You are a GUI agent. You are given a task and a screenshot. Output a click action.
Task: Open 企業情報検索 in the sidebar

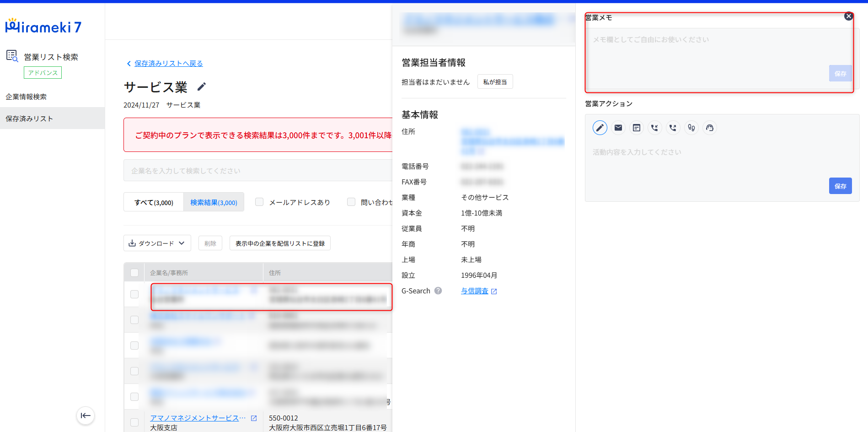coord(26,97)
